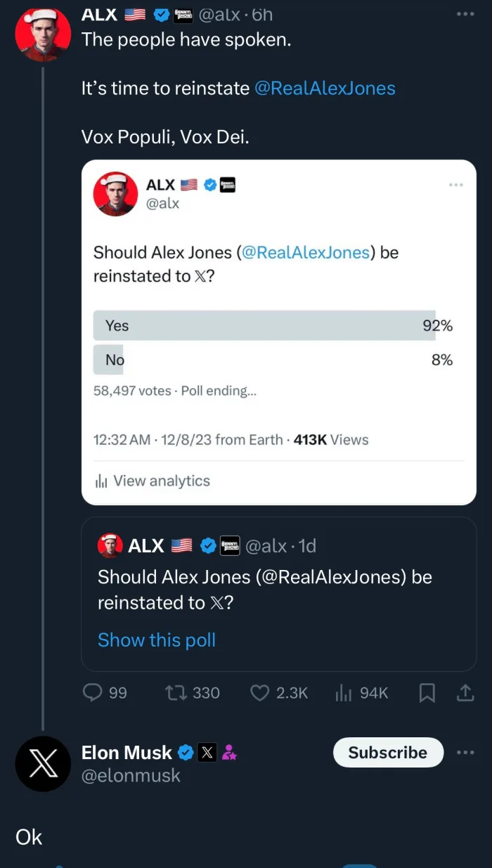Screen dimensions: 492x868
Task: Subscribe to Elon Musk
Action: (x=388, y=752)
